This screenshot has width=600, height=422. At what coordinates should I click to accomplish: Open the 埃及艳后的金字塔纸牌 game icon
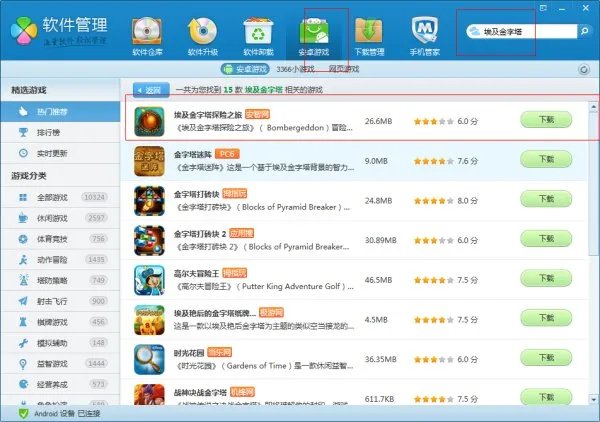(x=149, y=320)
